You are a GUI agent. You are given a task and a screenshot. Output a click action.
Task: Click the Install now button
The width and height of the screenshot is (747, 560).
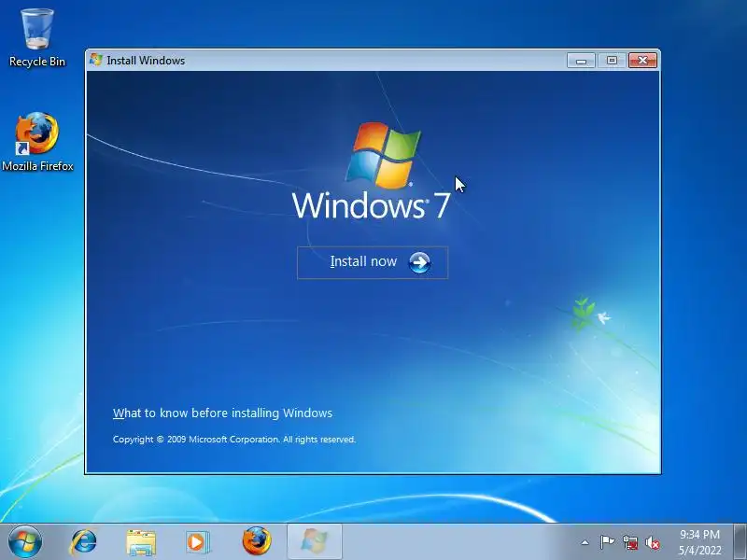pyautogui.click(x=373, y=262)
